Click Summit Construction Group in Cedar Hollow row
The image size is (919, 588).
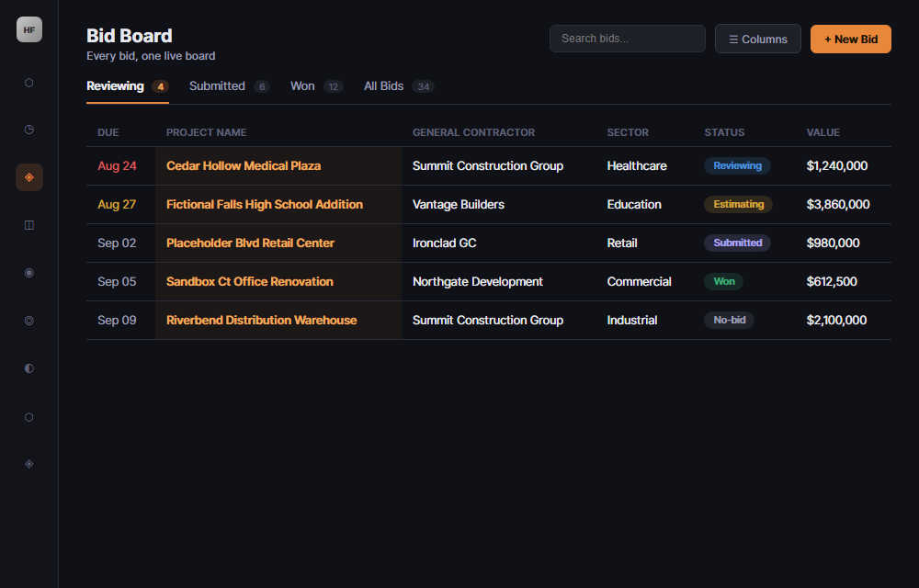pyautogui.click(x=488, y=165)
